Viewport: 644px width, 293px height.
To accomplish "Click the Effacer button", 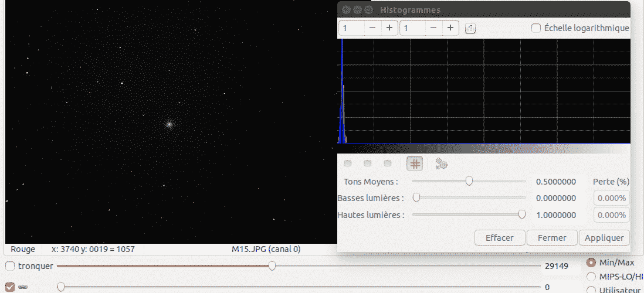I will coord(500,237).
